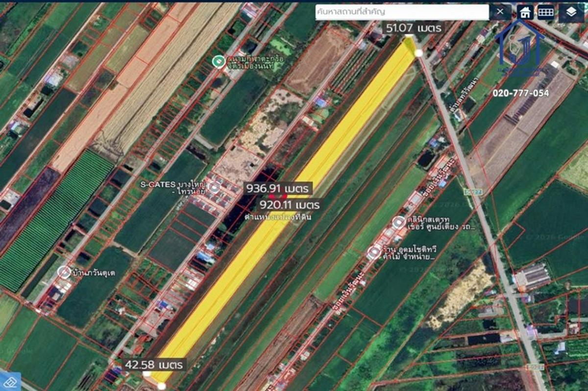Open the map layers stack icon
Image resolution: width=588 pixels, height=391 pixels.
click(x=571, y=12)
